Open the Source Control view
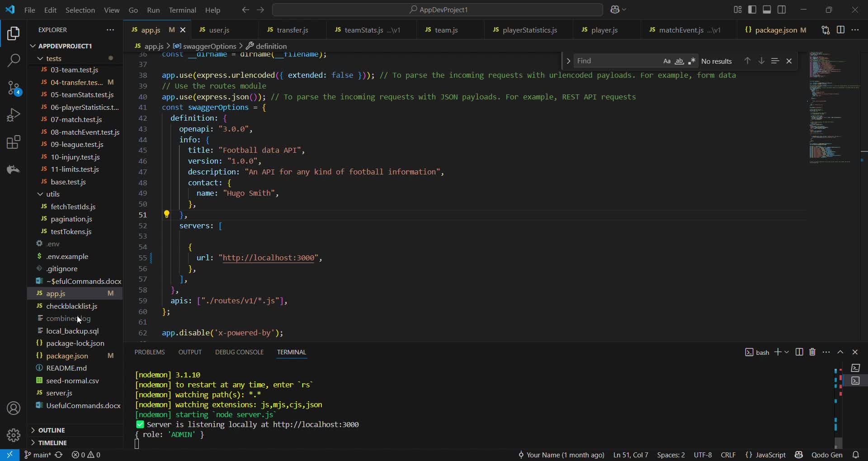 click(x=14, y=88)
